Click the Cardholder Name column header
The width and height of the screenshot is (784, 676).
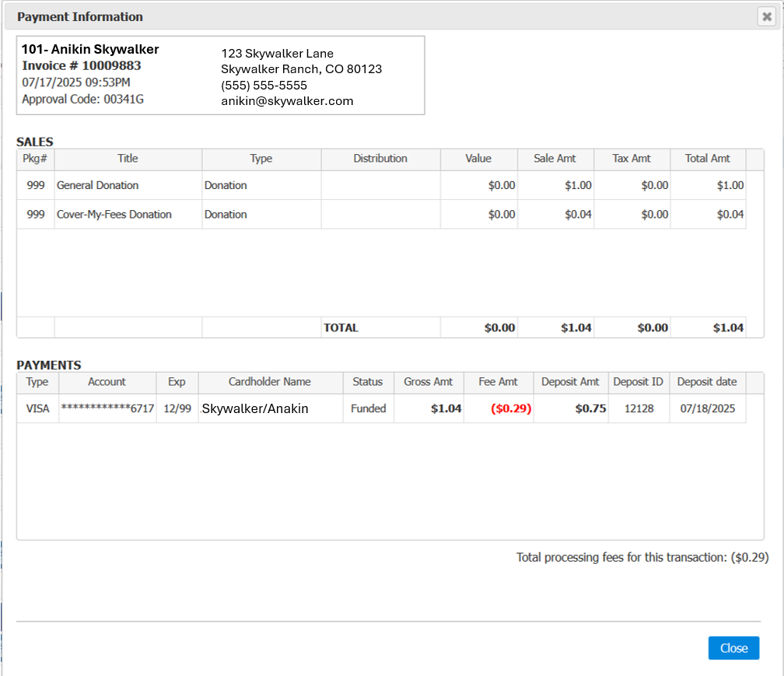(x=270, y=382)
